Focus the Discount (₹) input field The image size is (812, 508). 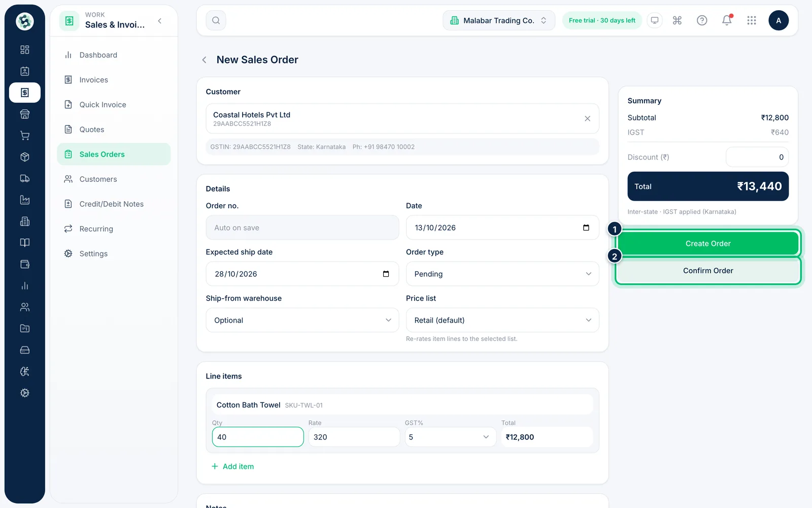pos(757,157)
